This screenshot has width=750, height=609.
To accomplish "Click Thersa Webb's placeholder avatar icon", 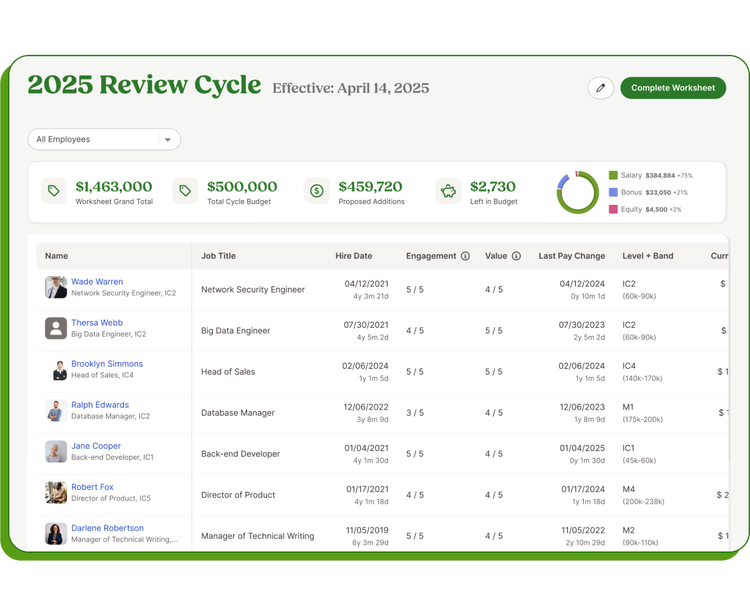I will [x=56, y=328].
